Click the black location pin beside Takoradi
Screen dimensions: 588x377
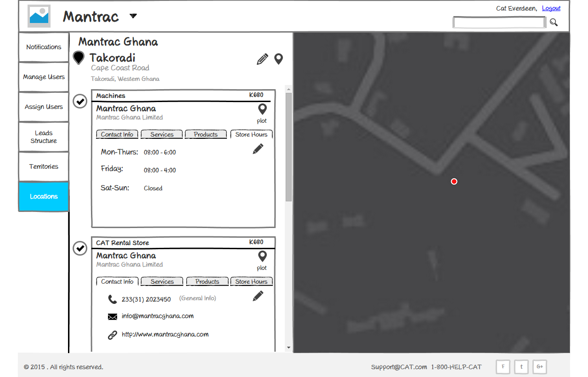[x=79, y=58]
